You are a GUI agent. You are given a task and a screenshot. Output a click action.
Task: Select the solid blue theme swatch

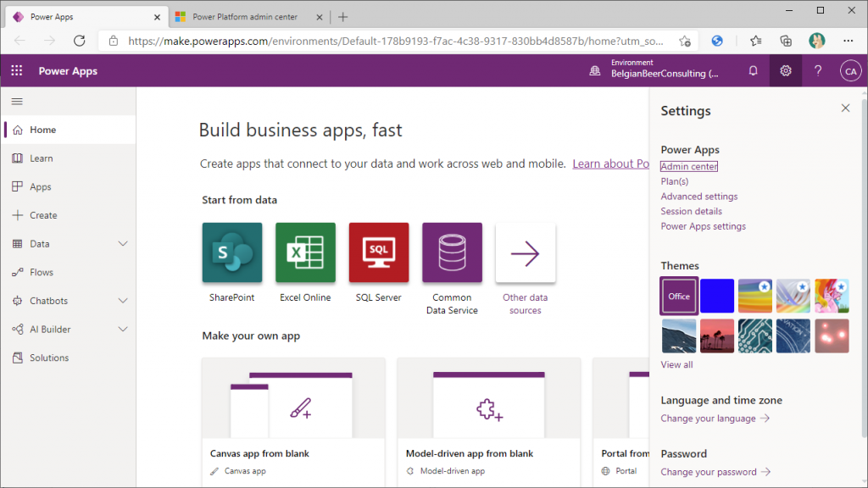click(x=717, y=296)
